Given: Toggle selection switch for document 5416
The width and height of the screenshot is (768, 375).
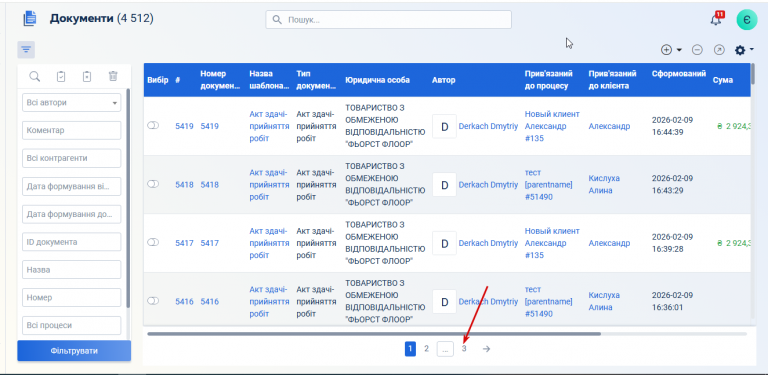Looking at the screenshot, I should 153,301.
